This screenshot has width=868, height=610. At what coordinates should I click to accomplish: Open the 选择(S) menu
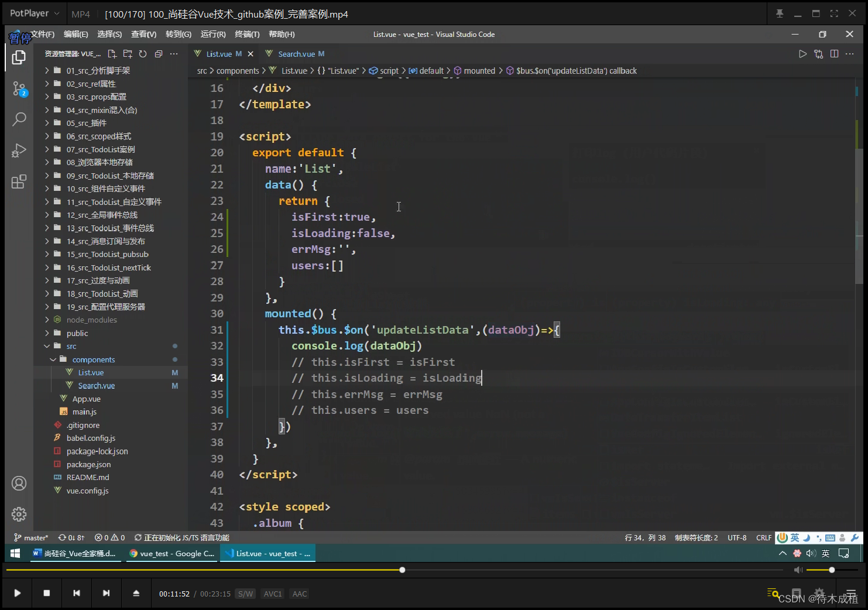pos(109,34)
